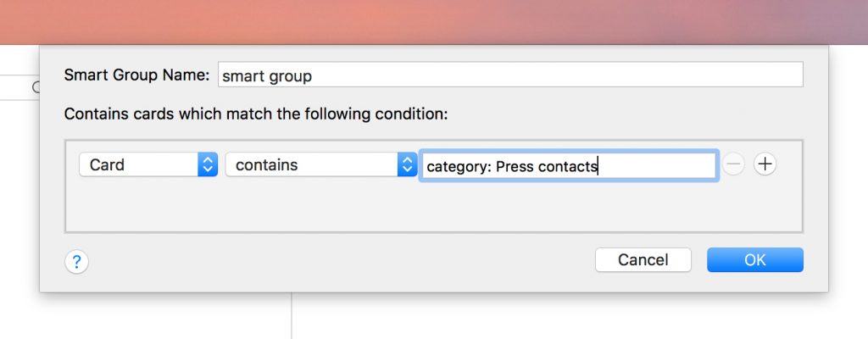The height and width of the screenshot is (339, 868).
Task: Click the remove condition minus button
Action: click(x=733, y=164)
